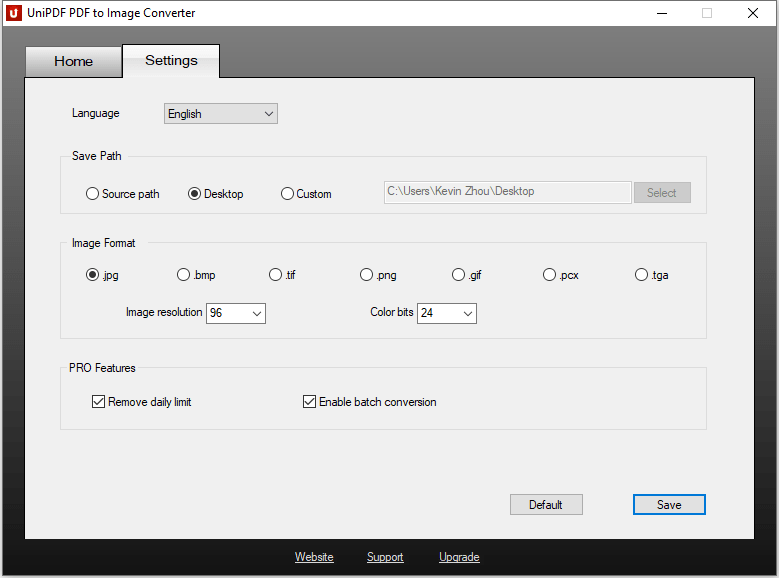Open the Language dropdown showing English
Image resolution: width=779 pixels, height=578 pixels.
tap(221, 114)
